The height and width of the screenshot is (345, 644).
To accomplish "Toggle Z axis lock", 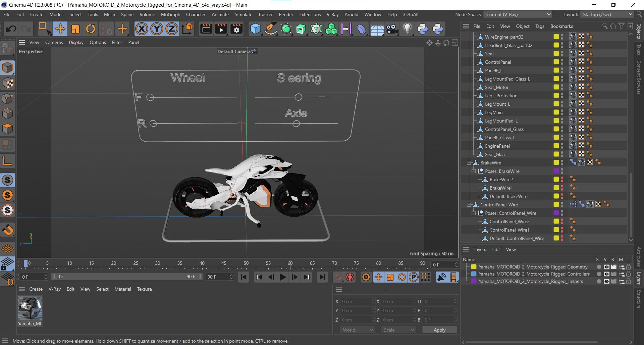I will 172,29.
